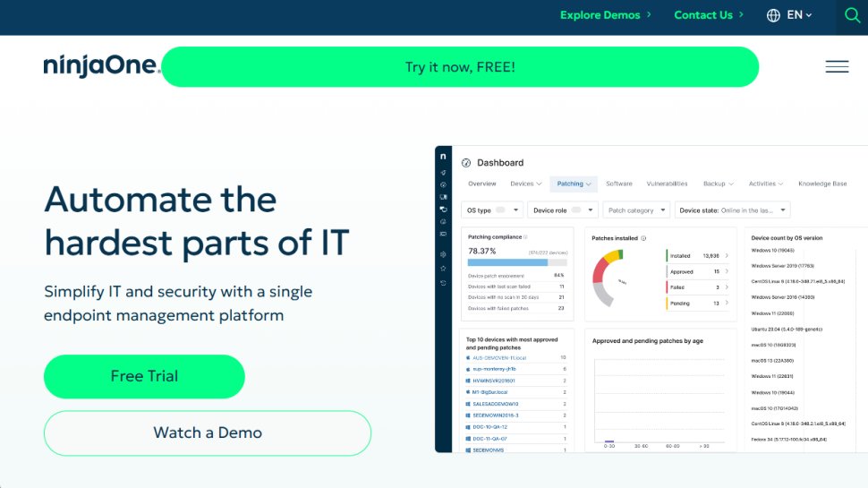The height and width of the screenshot is (488, 868).
Task: Click the star favorites icon in the sidebar
Action: (x=443, y=268)
